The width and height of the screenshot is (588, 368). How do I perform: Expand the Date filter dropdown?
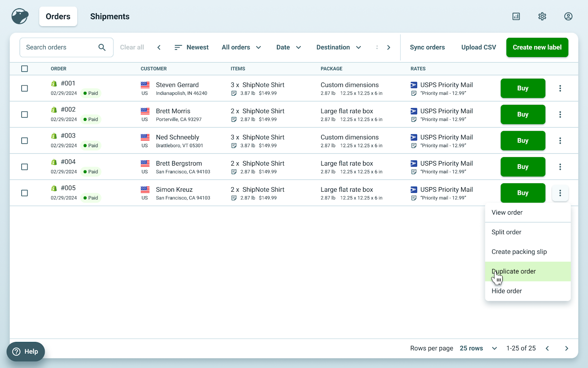(x=289, y=47)
